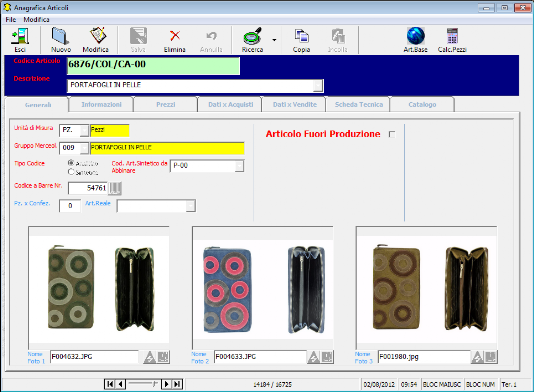The height and width of the screenshot is (392, 534).
Task: Click the first icon beside F004633.JPG
Action: pos(313,357)
